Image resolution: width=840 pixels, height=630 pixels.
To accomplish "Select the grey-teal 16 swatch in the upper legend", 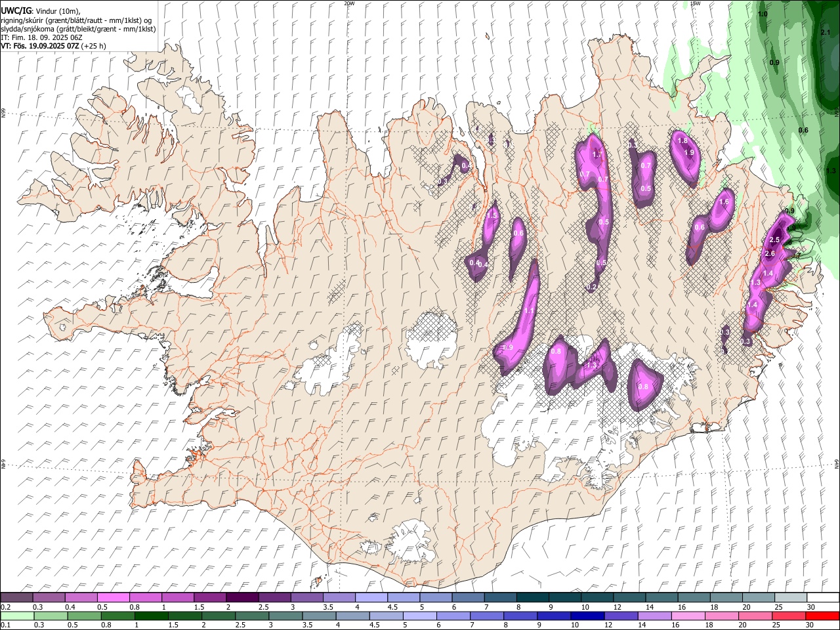I will (694, 598).
